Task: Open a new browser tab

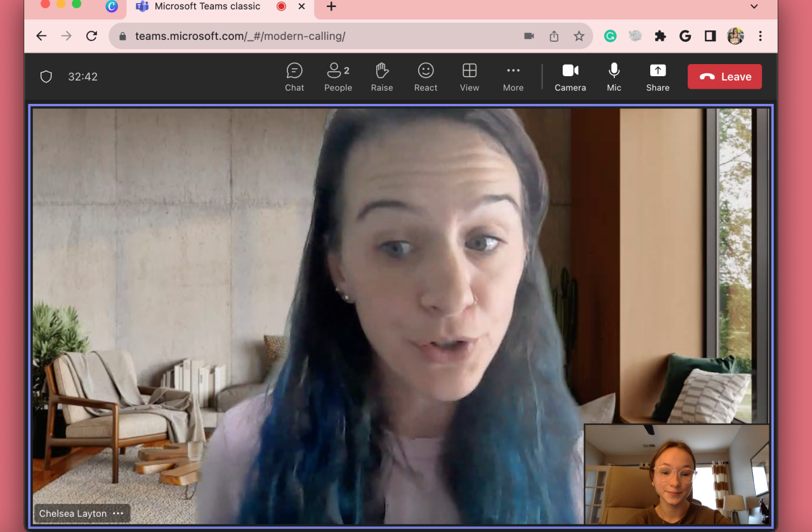Action: (331, 6)
